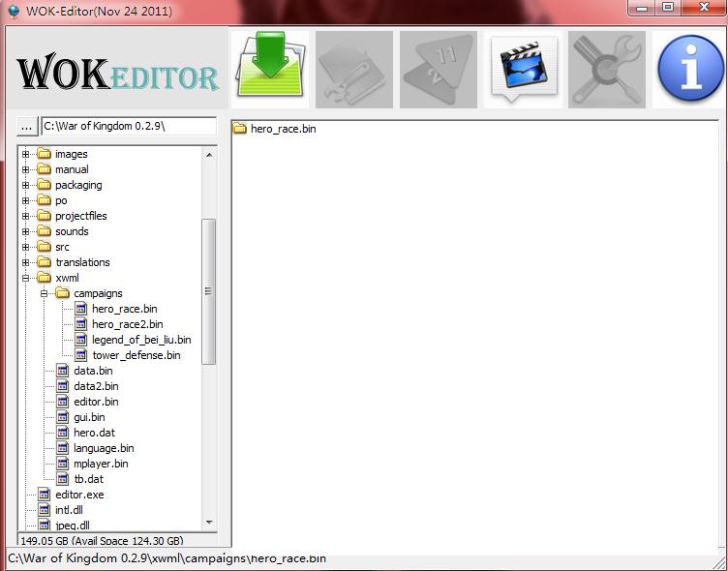The width and height of the screenshot is (728, 571).
Task: Expand the projectfiles folder node
Action: (25, 216)
